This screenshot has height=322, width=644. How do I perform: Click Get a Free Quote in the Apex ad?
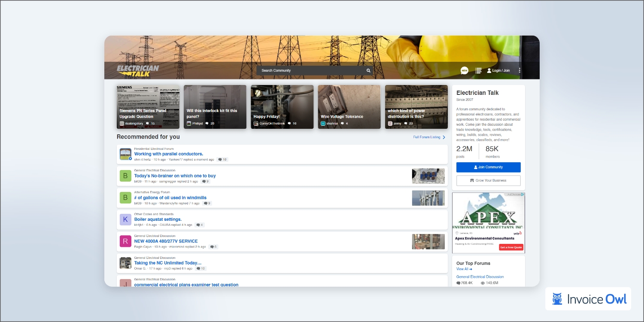pyautogui.click(x=511, y=247)
